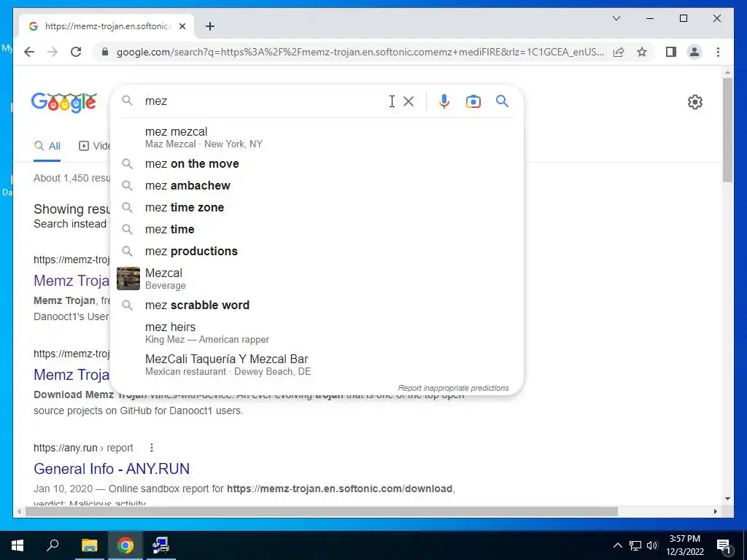Click the vertical scrollbar thumb

727,130
